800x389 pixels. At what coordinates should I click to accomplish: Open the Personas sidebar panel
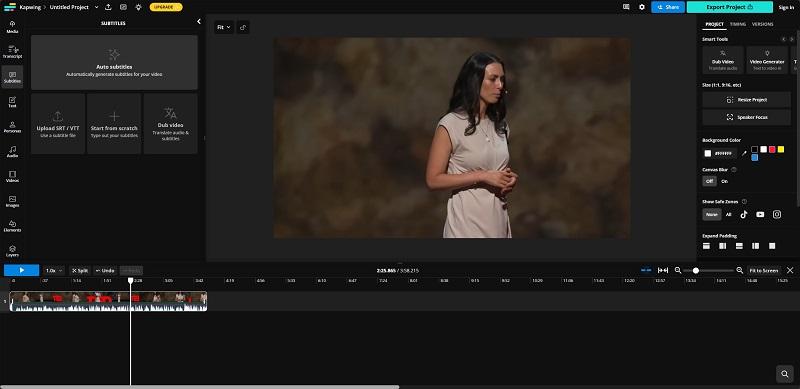12,127
